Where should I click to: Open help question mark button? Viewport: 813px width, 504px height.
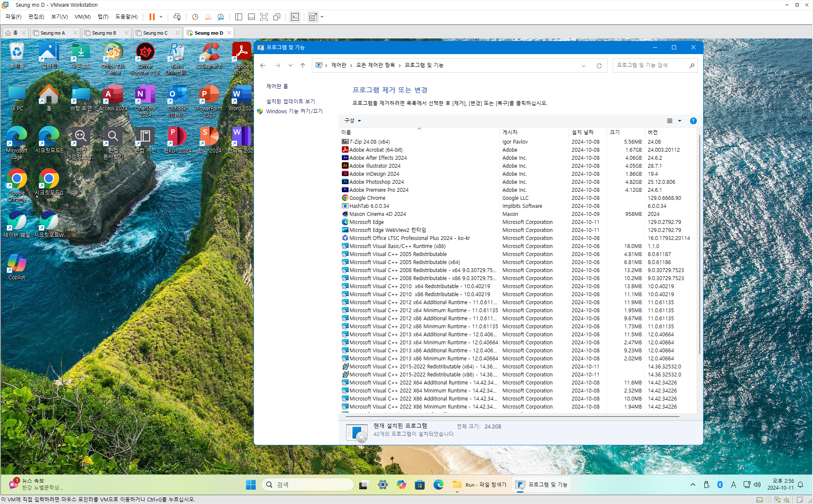(693, 121)
